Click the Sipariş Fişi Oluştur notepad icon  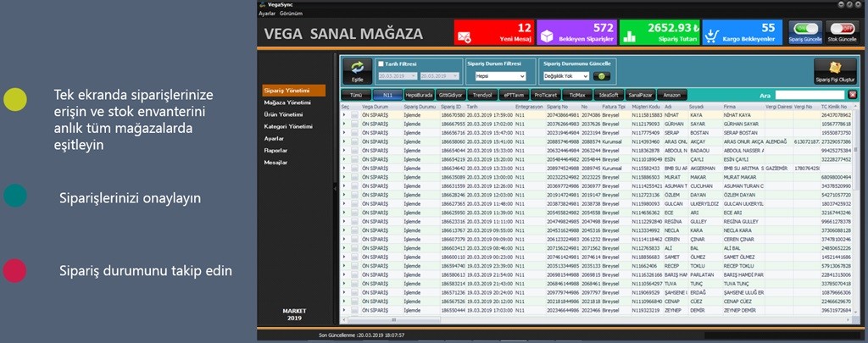click(835, 69)
